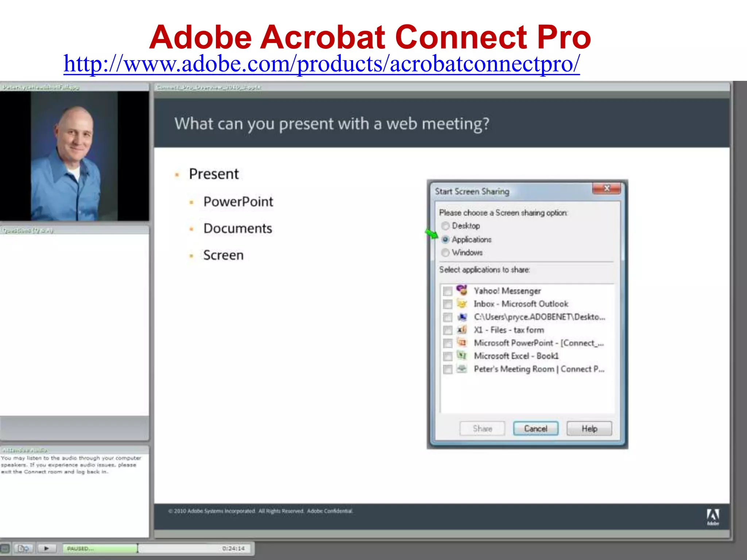Screen dimensions: 747x560
Task: Close the Start Screen Sharing dialog
Action: [607, 188]
